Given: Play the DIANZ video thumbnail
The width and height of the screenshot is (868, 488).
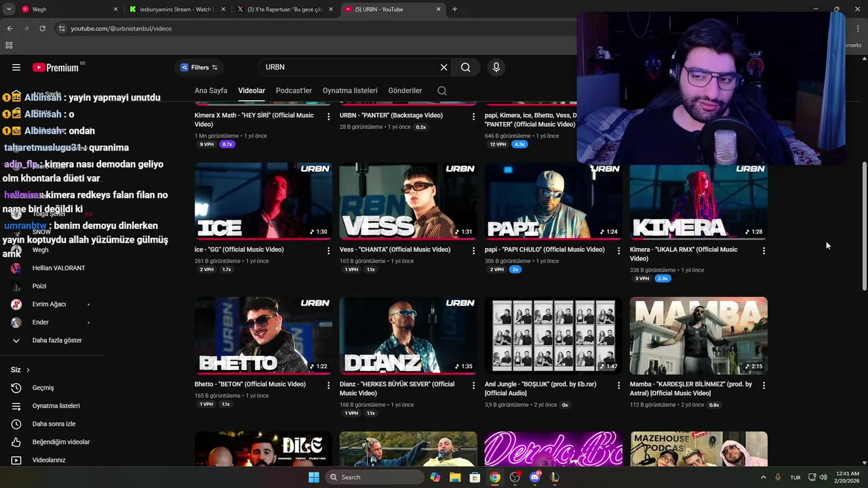Looking at the screenshot, I should tap(408, 335).
